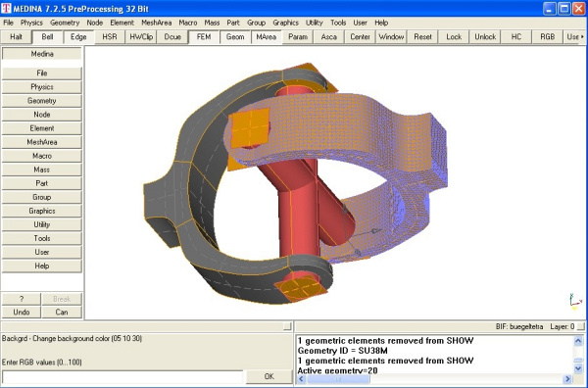588x388 pixels.
Task: Click the HSR toolbar button
Action: point(110,37)
